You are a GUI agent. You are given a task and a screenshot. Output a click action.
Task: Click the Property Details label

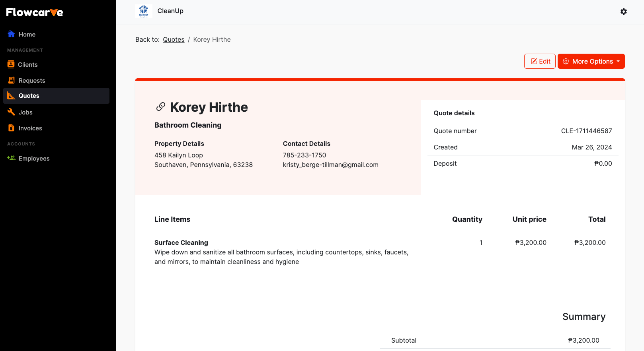(x=179, y=144)
